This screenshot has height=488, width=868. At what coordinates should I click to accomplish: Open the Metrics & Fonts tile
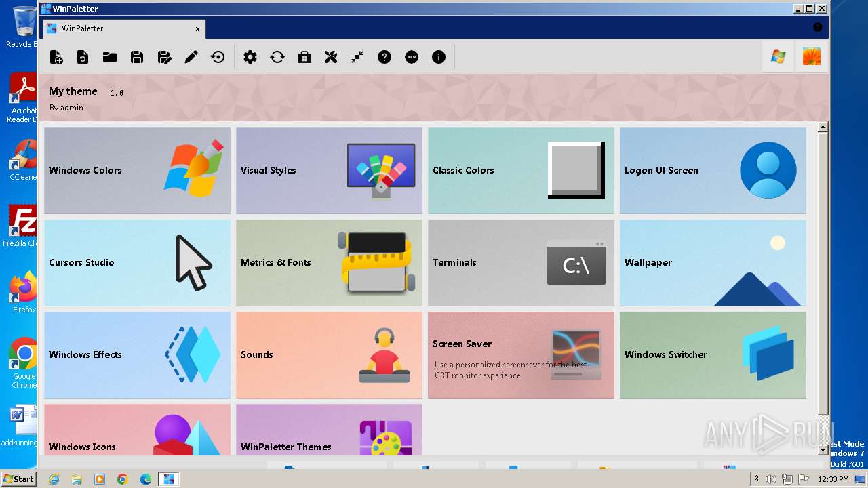pyautogui.click(x=330, y=263)
